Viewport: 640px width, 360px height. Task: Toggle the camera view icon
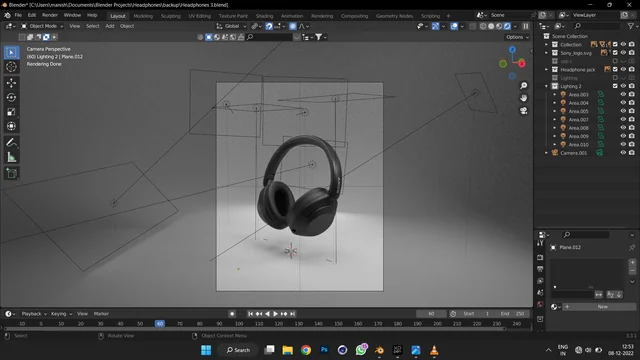tap(524, 111)
